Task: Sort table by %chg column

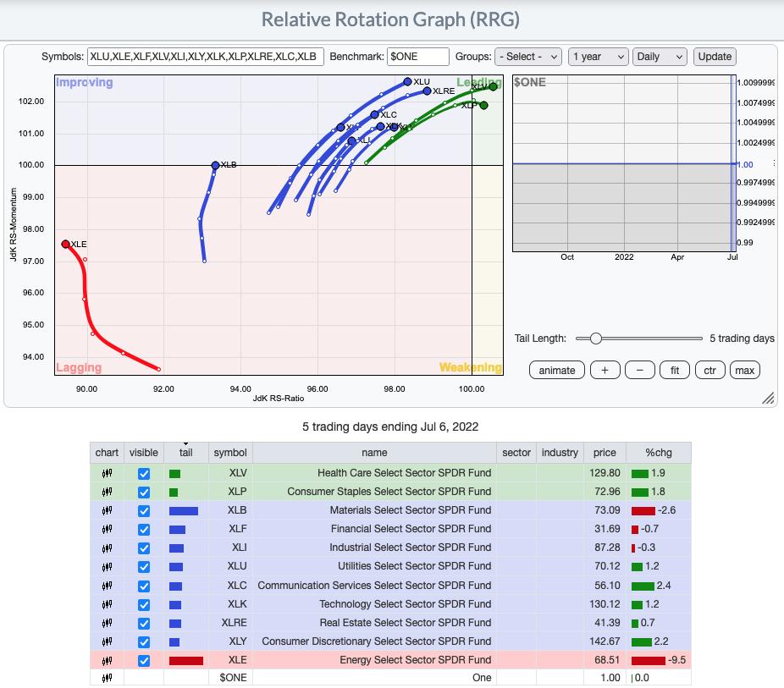Action: (659, 453)
